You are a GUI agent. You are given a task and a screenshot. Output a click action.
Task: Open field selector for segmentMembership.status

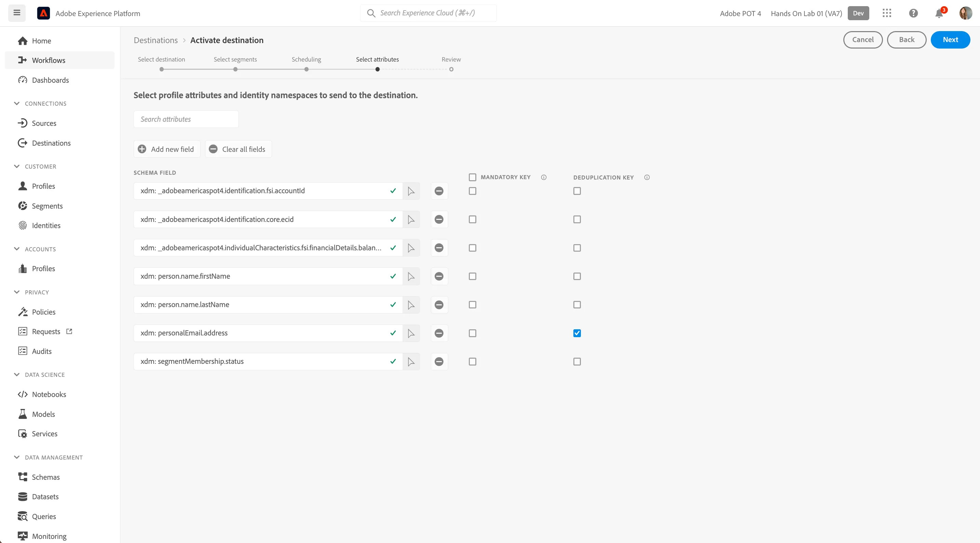pos(411,361)
